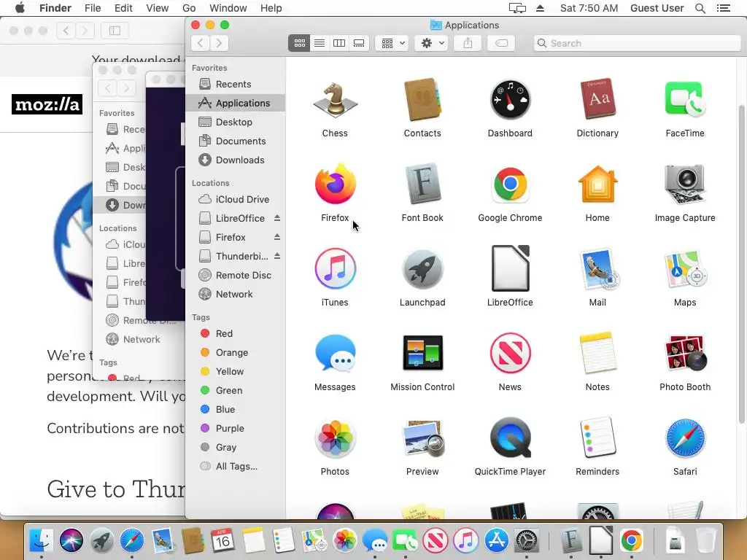This screenshot has height=560, width=747.
Task: Click the Maps icon in Applications grid
Action: 684,268
